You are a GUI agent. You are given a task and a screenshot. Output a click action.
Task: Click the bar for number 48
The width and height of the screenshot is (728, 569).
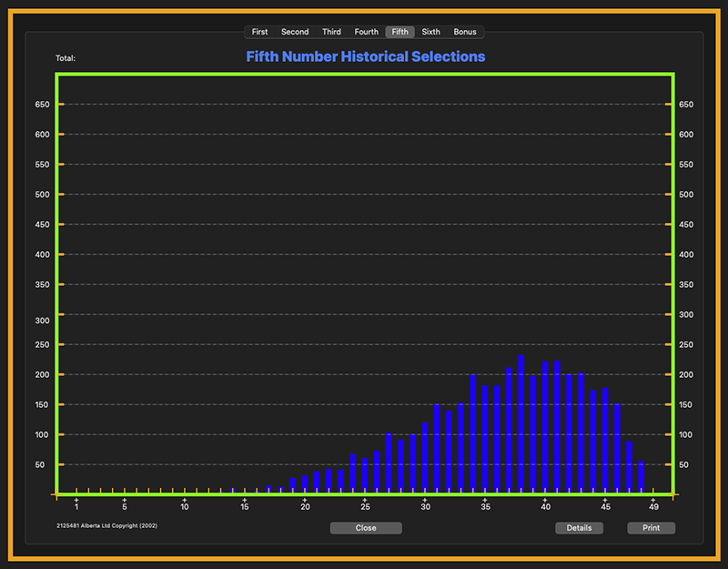coord(642,476)
